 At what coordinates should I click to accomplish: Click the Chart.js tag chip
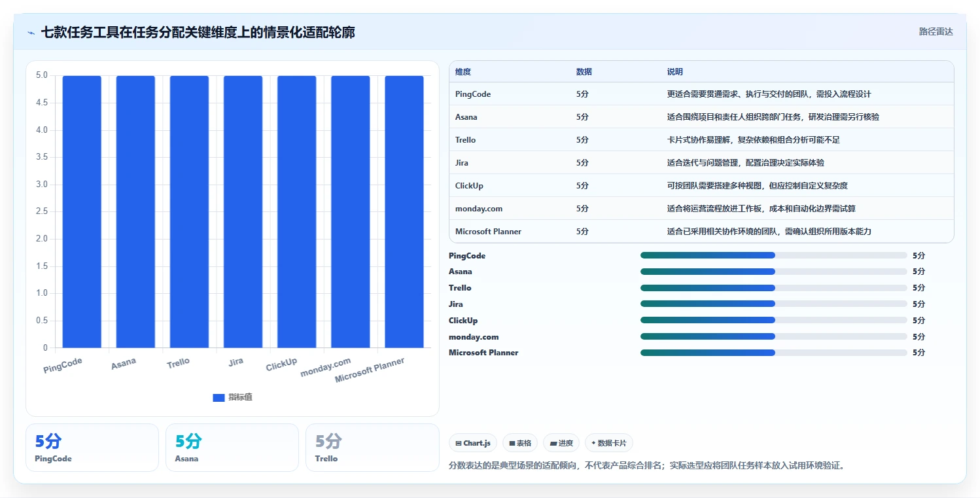(x=473, y=443)
